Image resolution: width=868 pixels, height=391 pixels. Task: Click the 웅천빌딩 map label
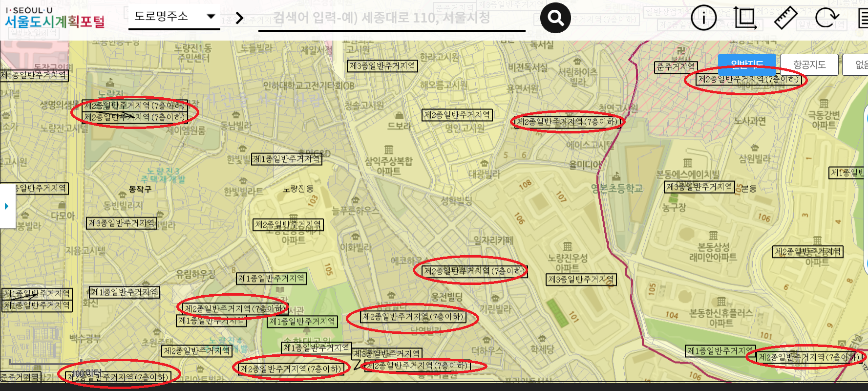pyautogui.click(x=447, y=297)
